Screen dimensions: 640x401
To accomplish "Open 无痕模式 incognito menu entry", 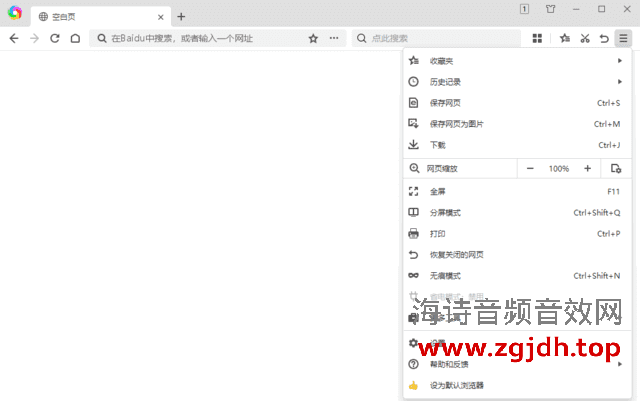I will (x=517, y=276).
